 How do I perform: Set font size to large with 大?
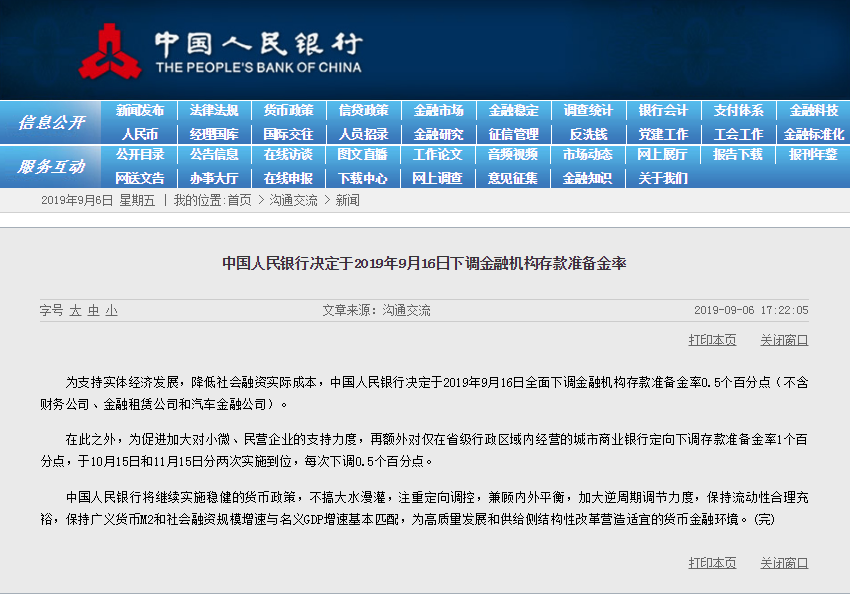click(75, 311)
